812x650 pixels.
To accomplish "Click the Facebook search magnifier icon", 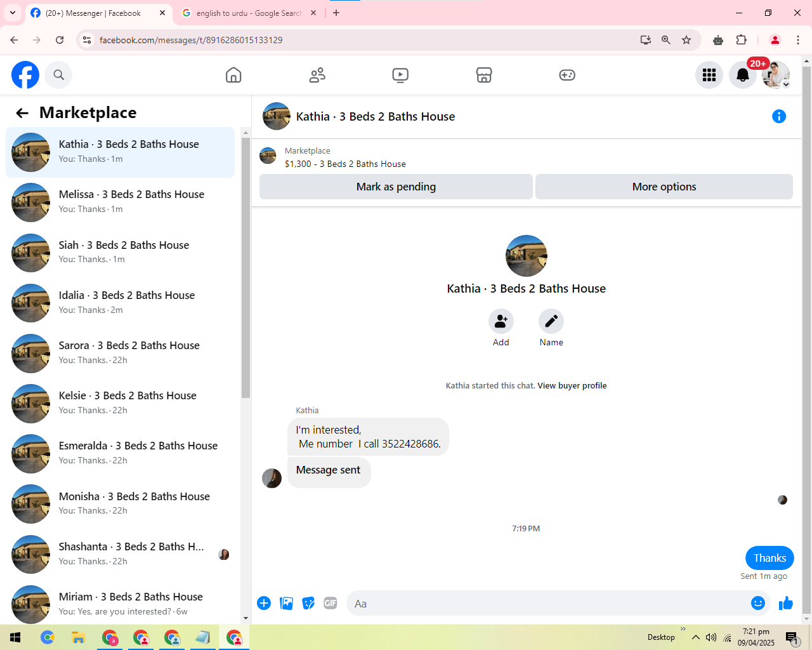I will click(58, 75).
